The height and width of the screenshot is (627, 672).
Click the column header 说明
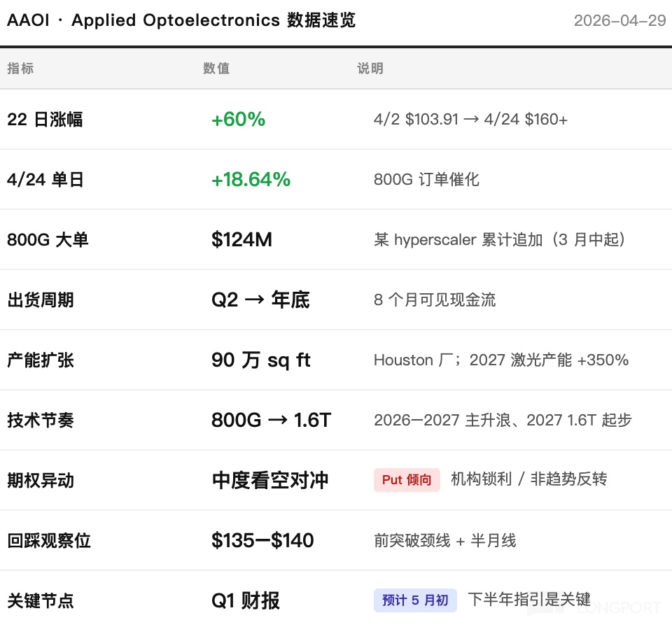pos(370,68)
